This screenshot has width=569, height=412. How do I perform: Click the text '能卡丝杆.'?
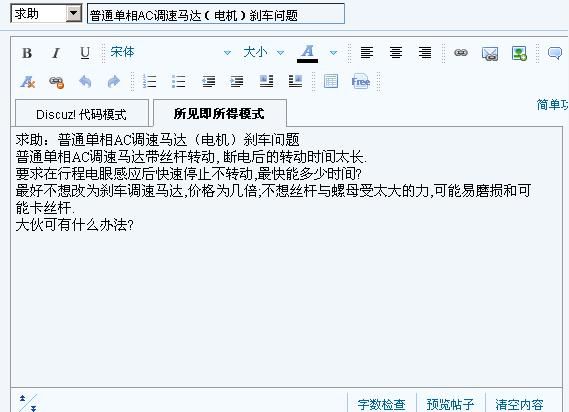[x=45, y=208]
